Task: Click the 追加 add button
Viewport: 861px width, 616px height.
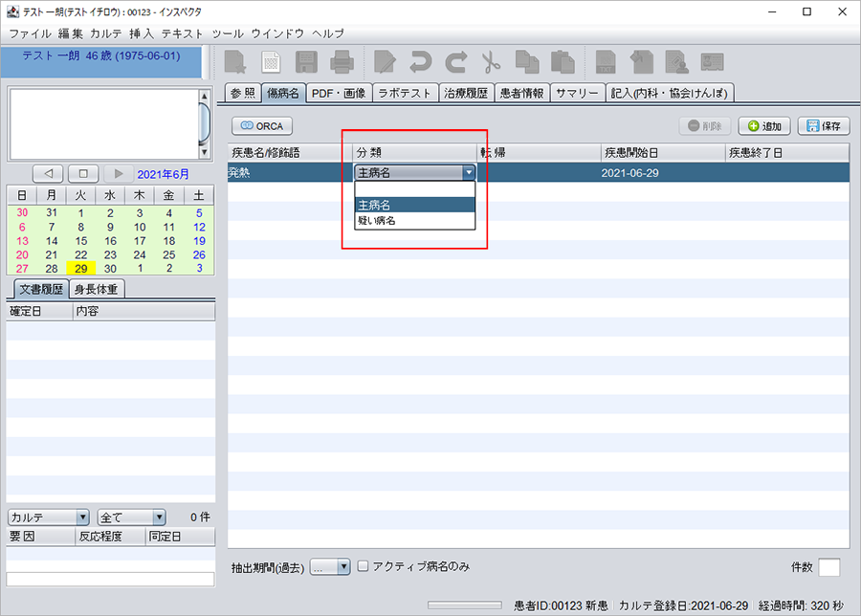Action: 763,126
